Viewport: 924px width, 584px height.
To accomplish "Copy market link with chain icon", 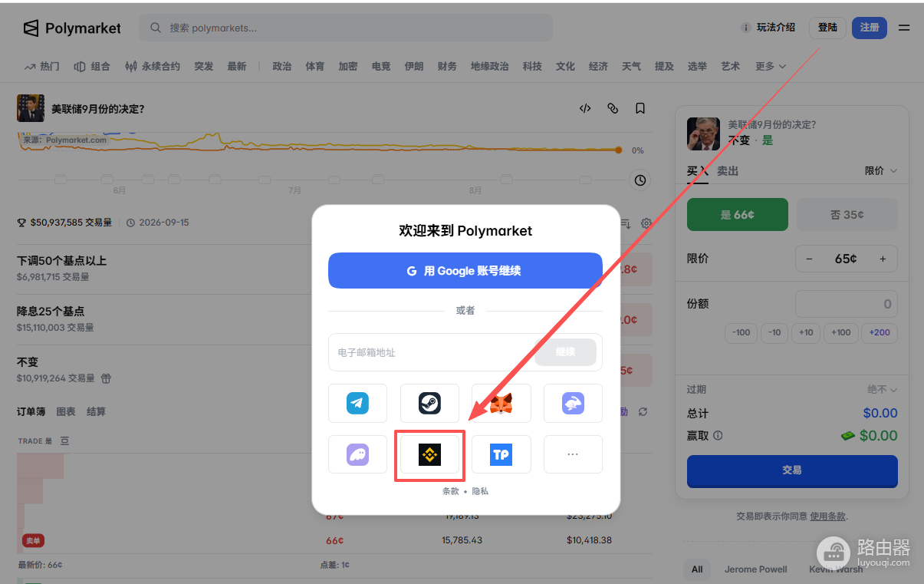I will tap(613, 108).
